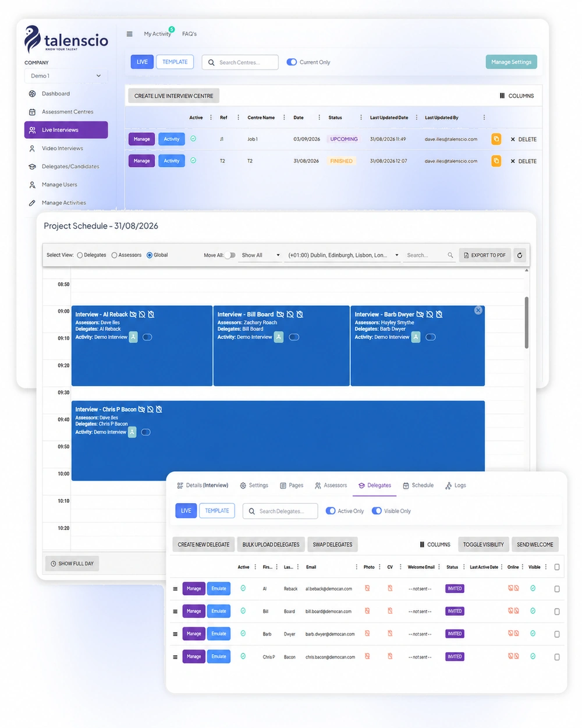Open the Centre Name column options menu
This screenshot has width=582, height=728.
tap(284, 118)
